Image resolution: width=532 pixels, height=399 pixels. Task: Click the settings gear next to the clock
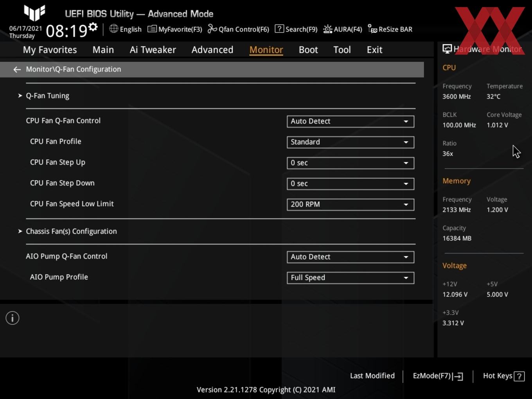[x=93, y=27]
